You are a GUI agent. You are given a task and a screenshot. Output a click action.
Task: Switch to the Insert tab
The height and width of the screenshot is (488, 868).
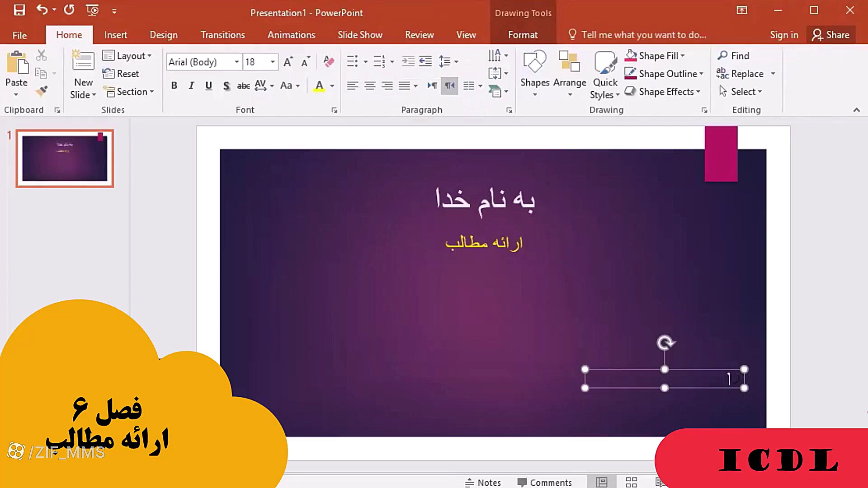pos(116,35)
